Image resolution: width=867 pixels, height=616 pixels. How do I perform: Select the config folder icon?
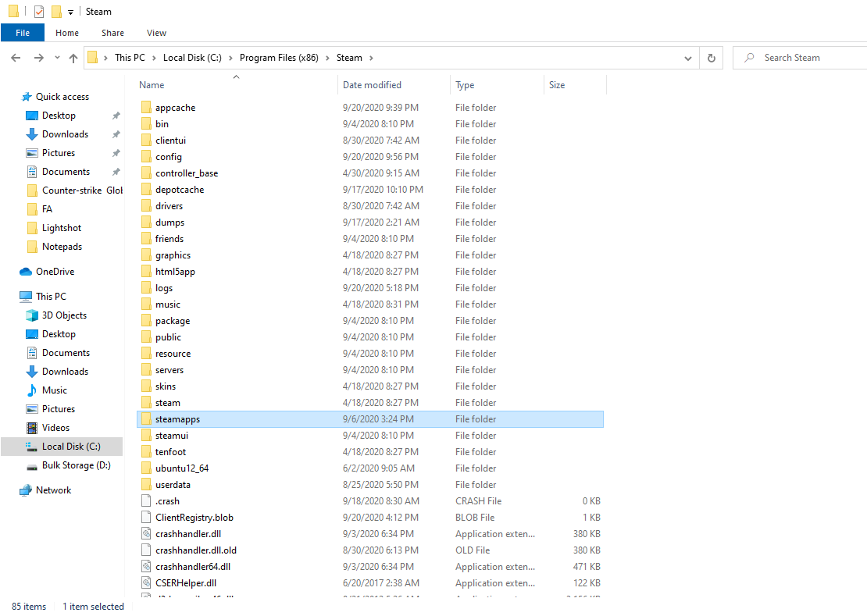point(146,156)
